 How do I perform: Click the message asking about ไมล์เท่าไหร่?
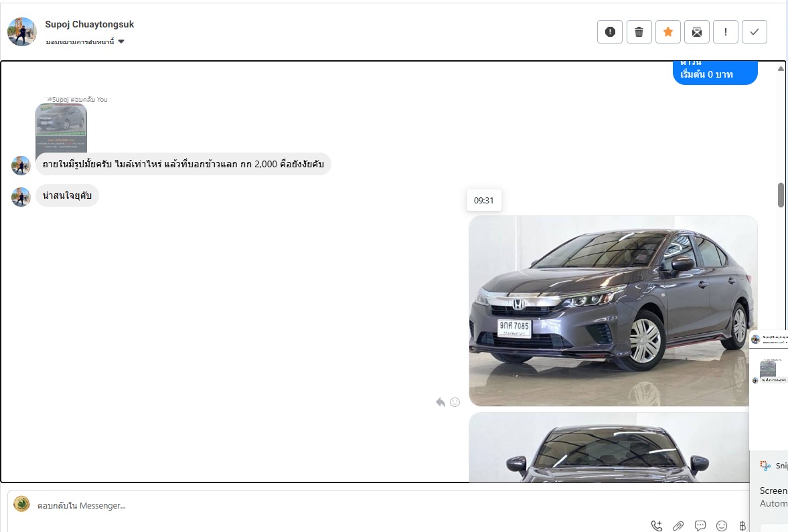tap(183, 164)
